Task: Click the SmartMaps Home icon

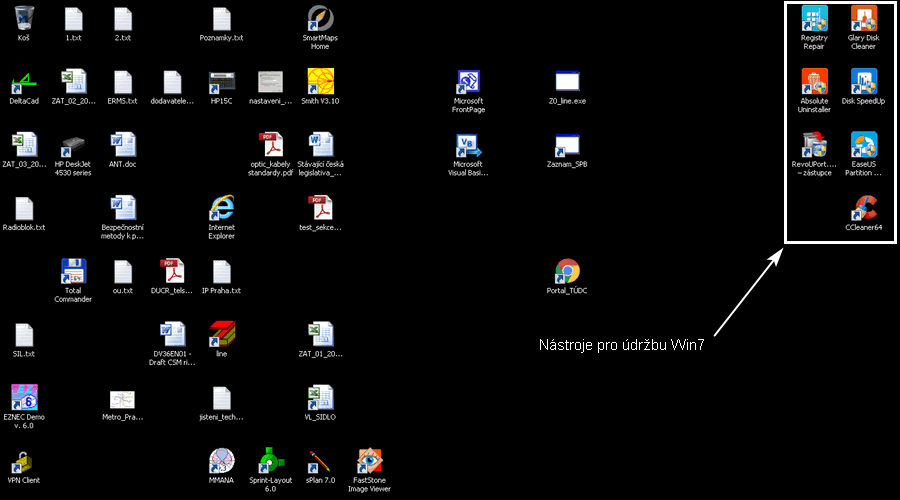Action: [320, 19]
